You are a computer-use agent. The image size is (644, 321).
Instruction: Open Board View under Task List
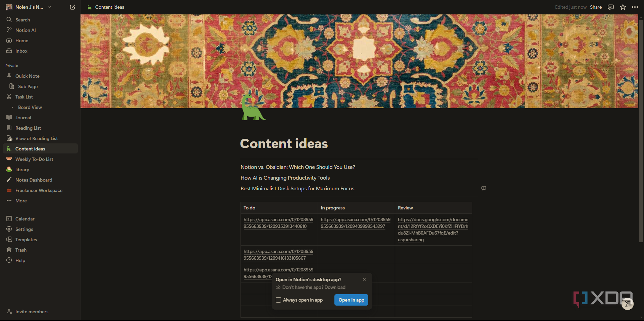[40, 107]
